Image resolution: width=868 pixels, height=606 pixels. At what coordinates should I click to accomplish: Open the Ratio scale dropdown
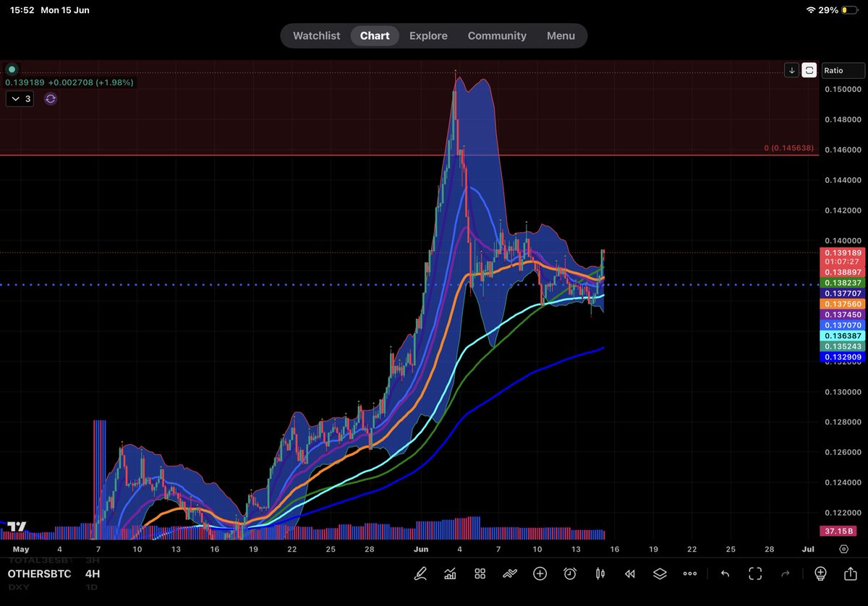click(x=843, y=70)
